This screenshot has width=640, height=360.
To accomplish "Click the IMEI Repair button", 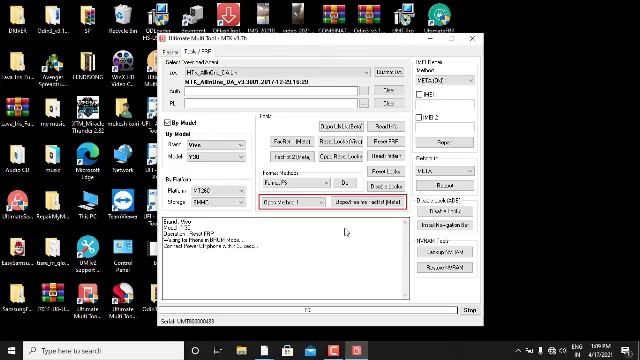I will [444, 142].
